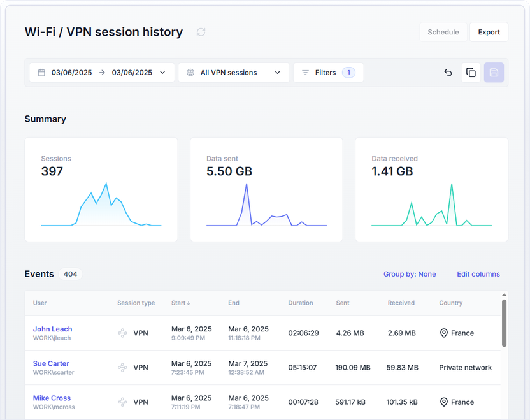Click received value 101.35 kB

402,402
